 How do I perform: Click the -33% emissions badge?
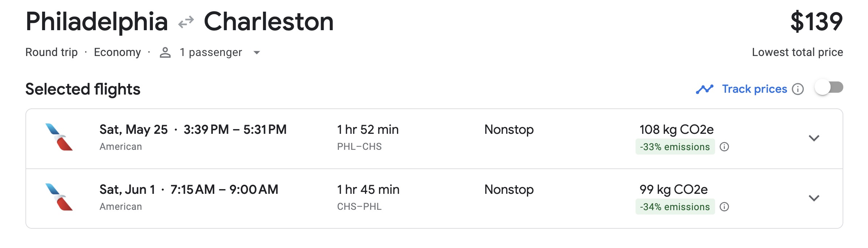coord(675,147)
